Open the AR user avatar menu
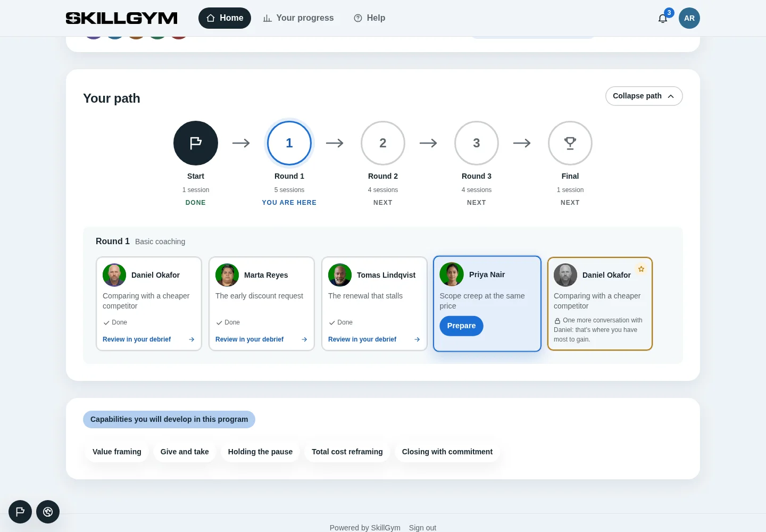Viewport: 766px width, 532px height. (x=689, y=18)
